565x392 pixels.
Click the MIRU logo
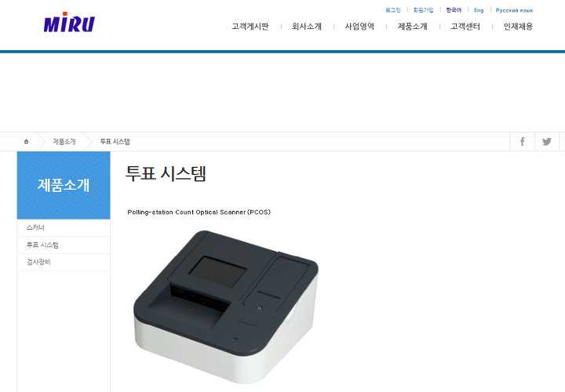[x=69, y=22]
